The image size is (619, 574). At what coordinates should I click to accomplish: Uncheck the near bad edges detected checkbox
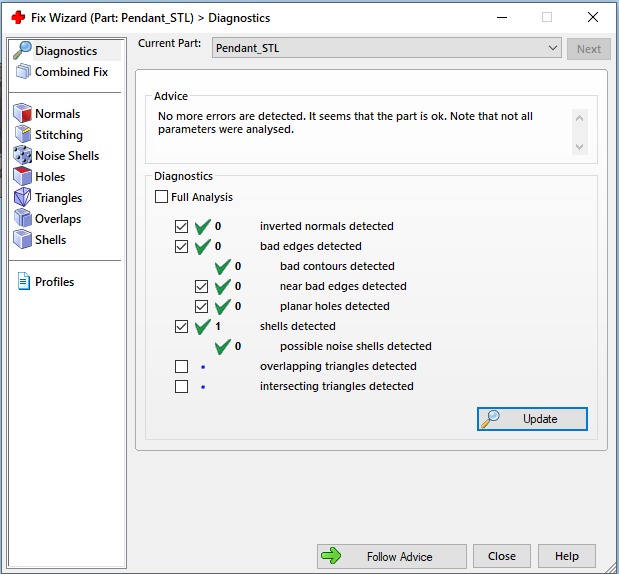tap(201, 287)
